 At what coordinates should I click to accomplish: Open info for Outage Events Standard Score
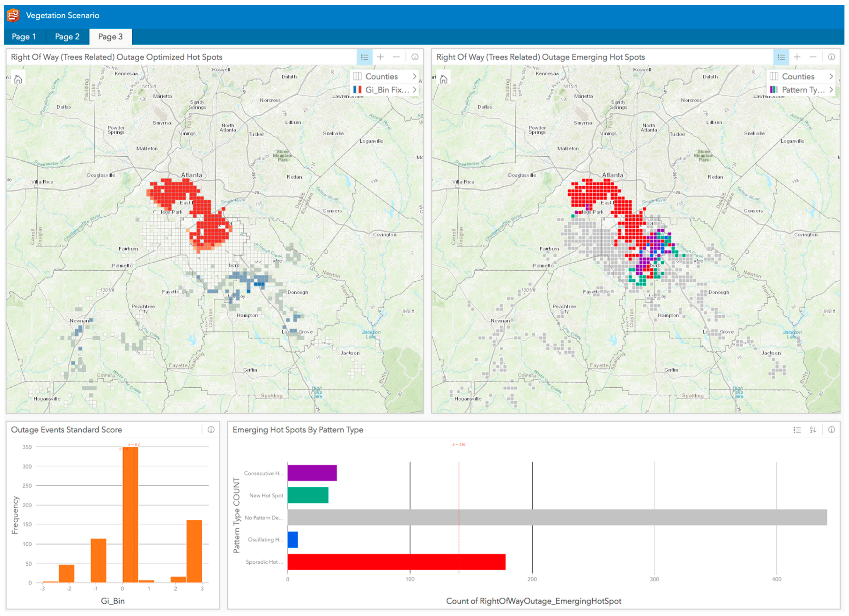click(211, 430)
